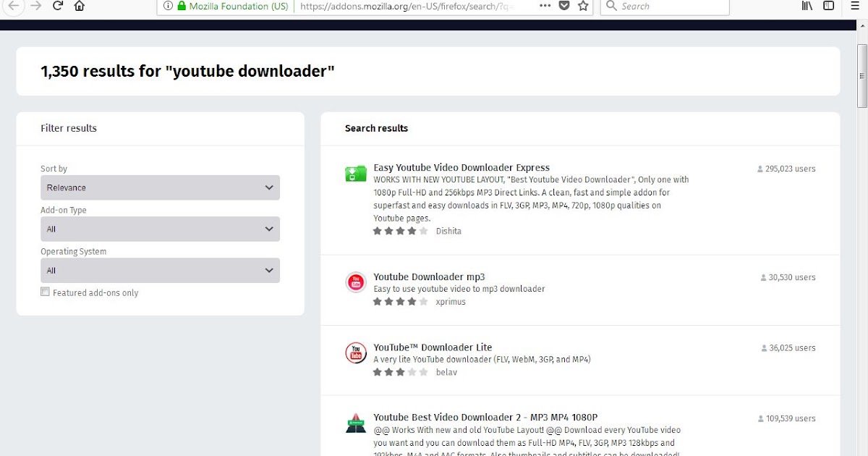Click the author name Dishita
The height and width of the screenshot is (456, 868).
point(448,231)
